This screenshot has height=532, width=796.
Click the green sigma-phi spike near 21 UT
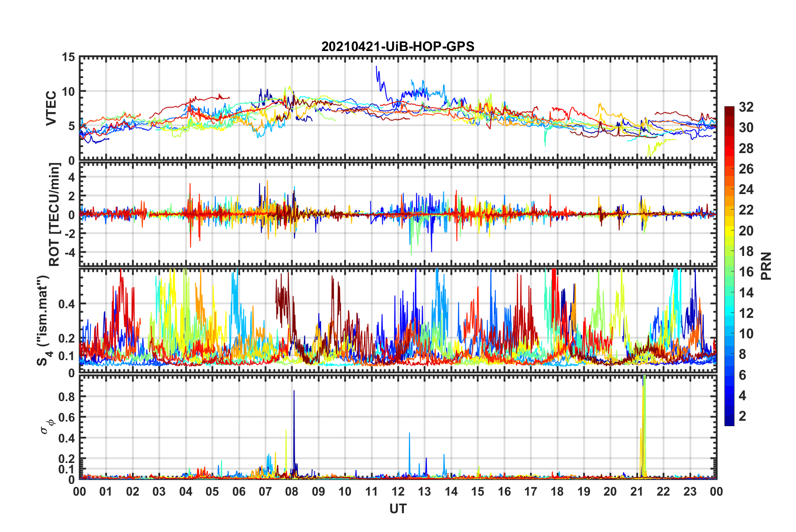point(645,422)
